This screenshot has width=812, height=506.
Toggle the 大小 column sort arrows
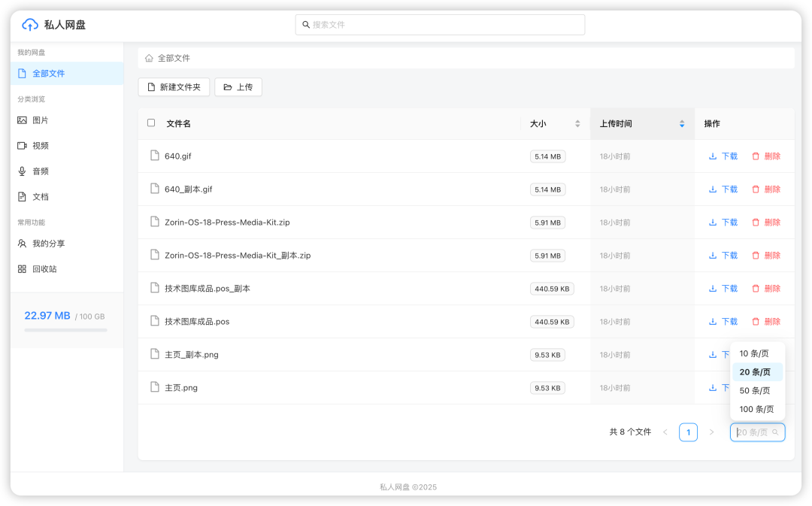(x=576, y=123)
